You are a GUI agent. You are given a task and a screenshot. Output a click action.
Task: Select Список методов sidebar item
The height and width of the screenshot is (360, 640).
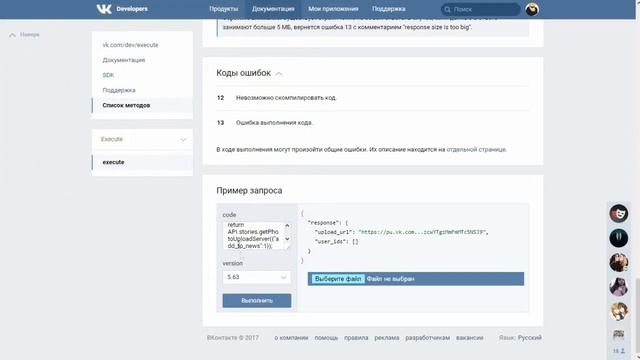[142, 105]
